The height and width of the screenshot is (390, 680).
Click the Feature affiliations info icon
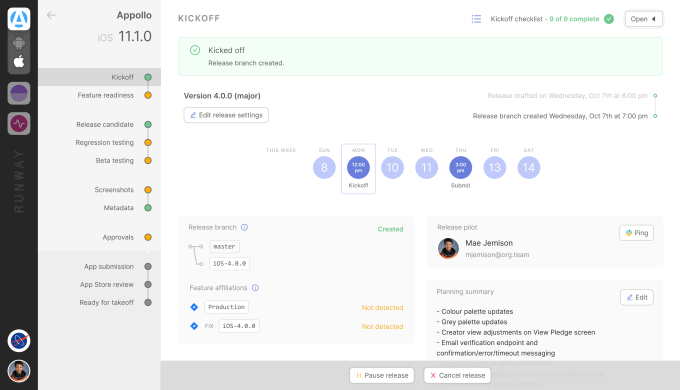[x=255, y=288]
